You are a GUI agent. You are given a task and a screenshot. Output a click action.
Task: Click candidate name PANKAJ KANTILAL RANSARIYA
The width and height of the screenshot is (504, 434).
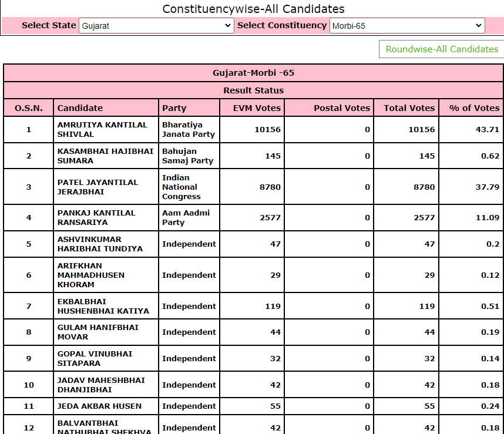coord(96,217)
